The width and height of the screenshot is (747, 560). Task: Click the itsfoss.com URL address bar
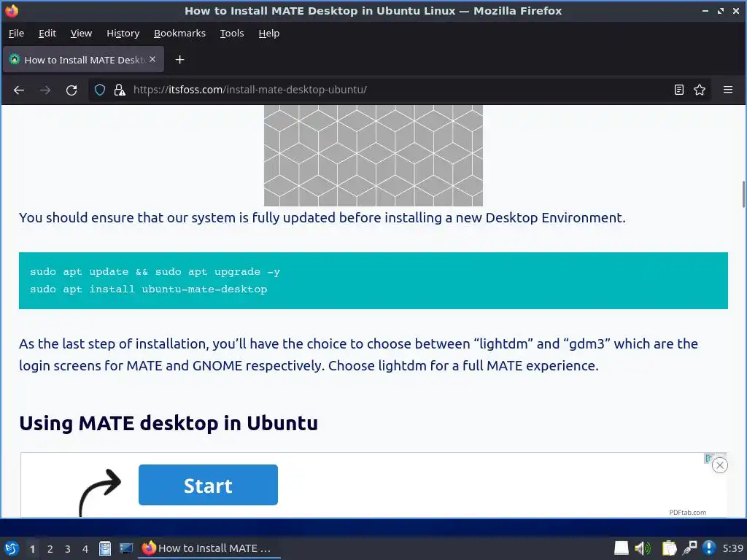398,90
